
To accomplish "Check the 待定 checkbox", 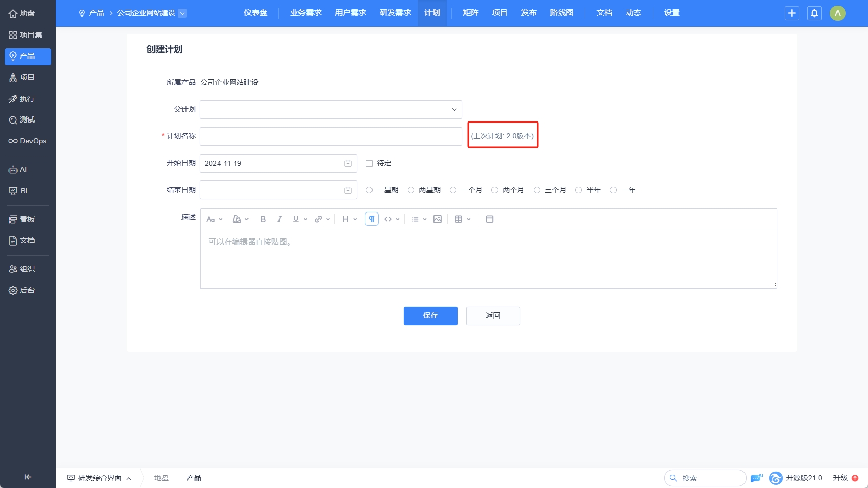I will coord(369,163).
